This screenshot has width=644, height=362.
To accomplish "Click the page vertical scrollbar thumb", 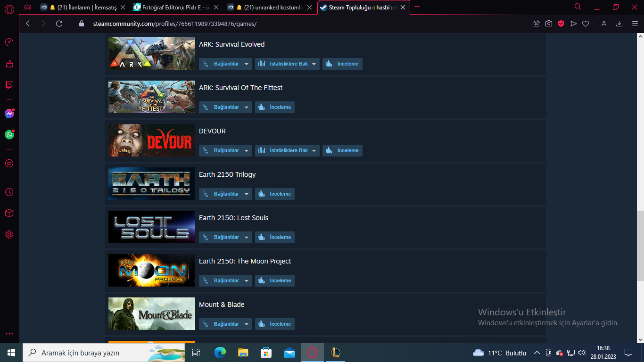I will pyautogui.click(x=640, y=245).
